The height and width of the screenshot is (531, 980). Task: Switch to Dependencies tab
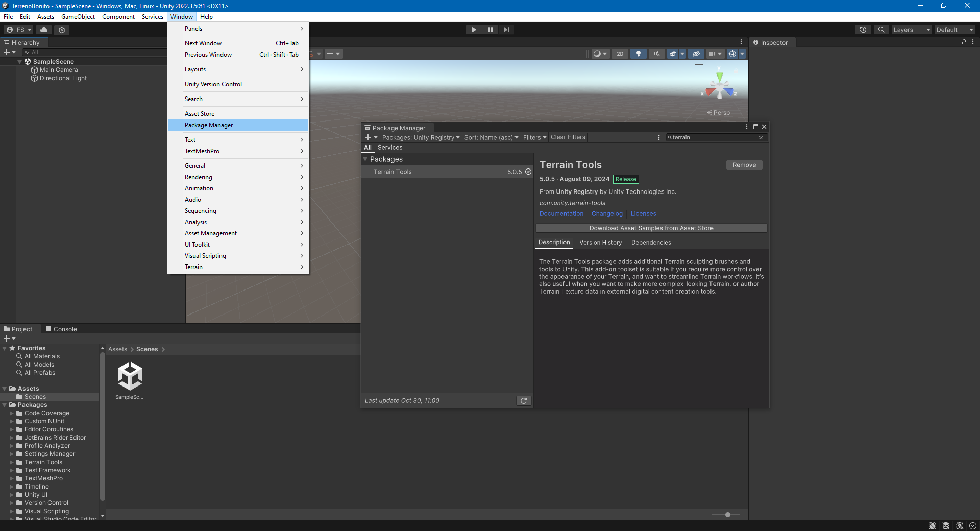(x=651, y=243)
